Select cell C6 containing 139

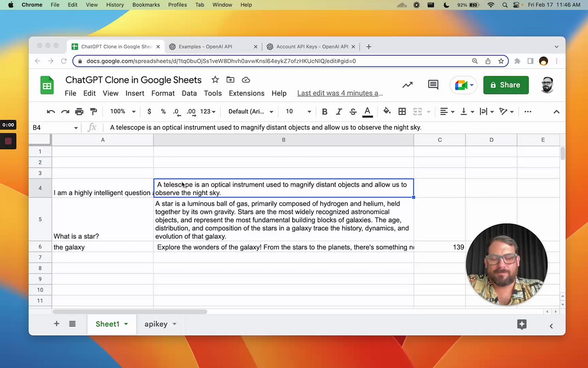tap(440, 247)
